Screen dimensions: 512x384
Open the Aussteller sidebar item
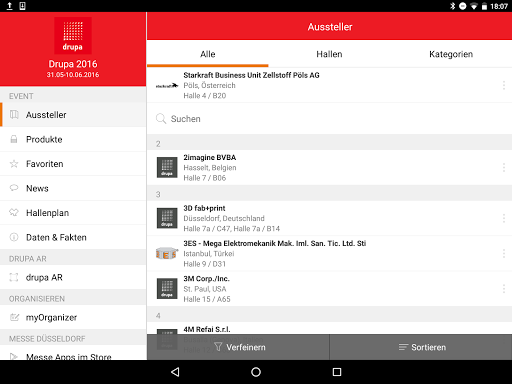(x=73, y=115)
